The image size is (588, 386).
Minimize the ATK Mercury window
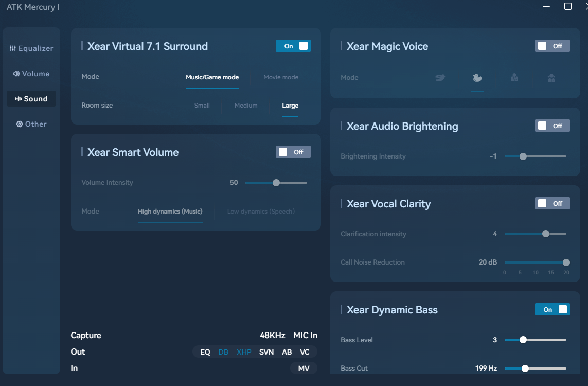(x=546, y=6)
